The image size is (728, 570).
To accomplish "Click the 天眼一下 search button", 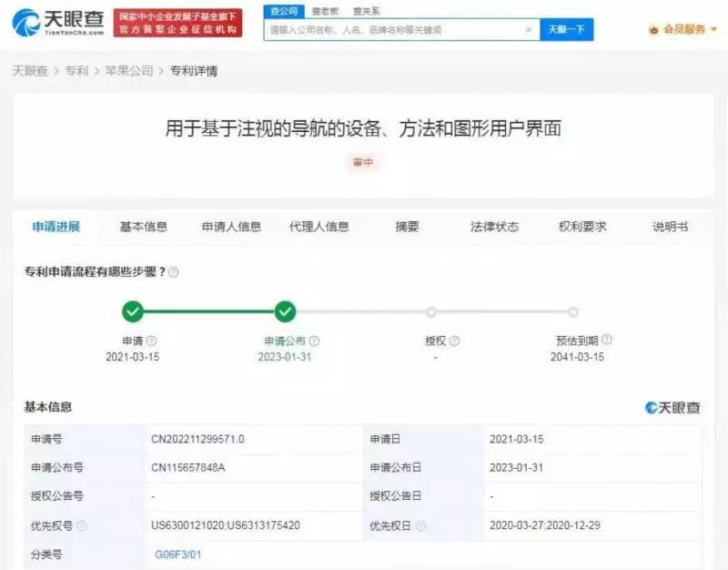I will (x=566, y=30).
